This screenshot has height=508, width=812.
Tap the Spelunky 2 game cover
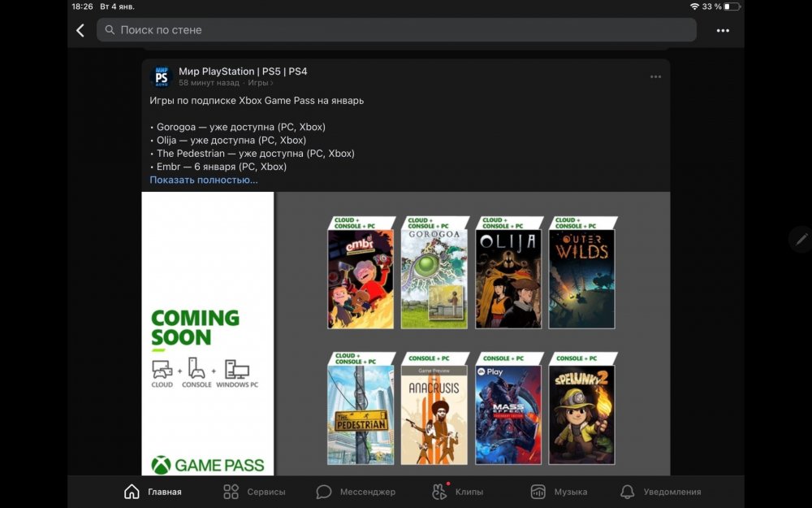click(x=581, y=415)
